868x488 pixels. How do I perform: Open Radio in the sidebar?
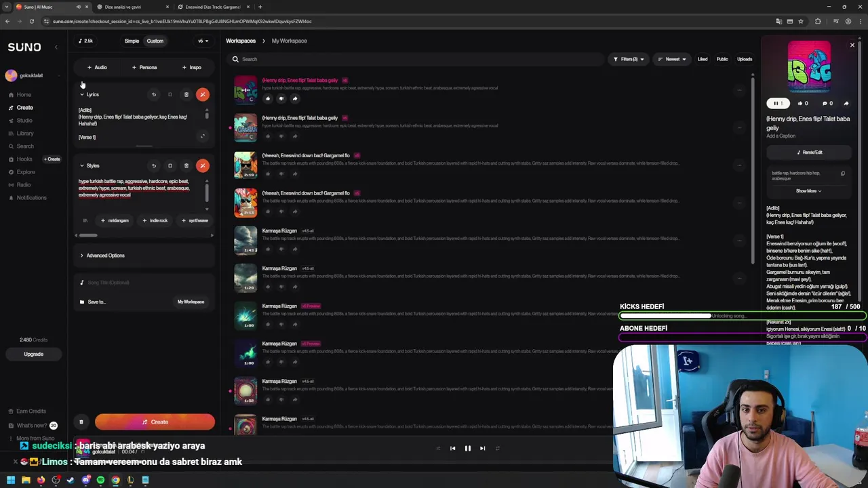click(24, 185)
